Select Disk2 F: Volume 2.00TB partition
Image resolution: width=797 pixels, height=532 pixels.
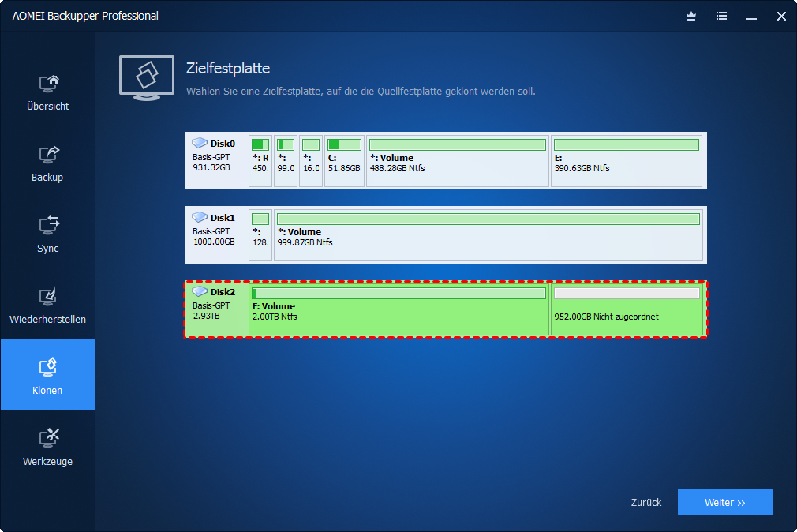click(x=399, y=309)
